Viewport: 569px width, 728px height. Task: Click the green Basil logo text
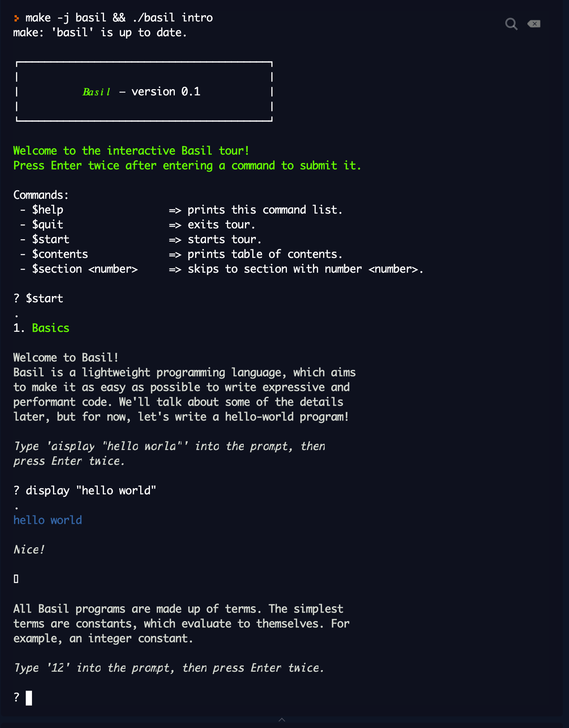click(96, 92)
